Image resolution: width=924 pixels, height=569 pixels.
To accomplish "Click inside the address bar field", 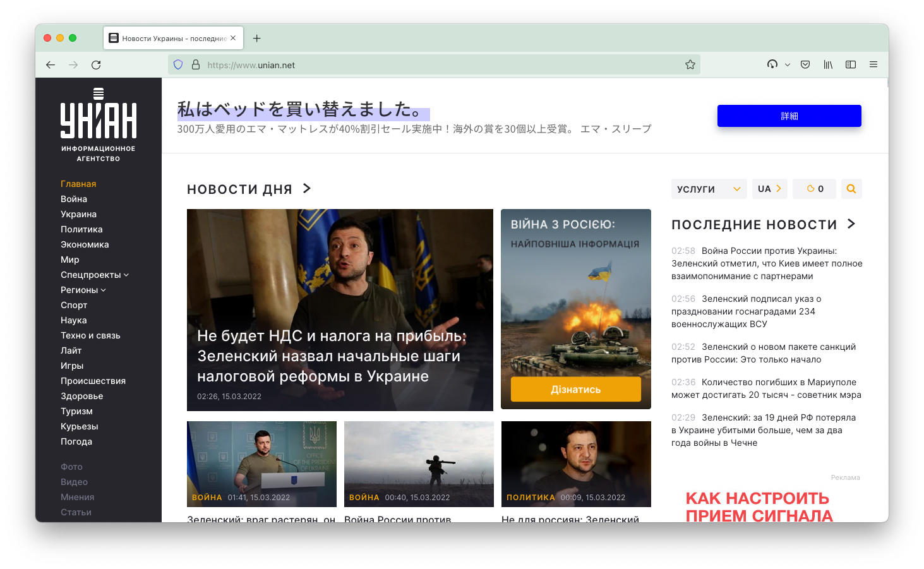I will (x=379, y=64).
